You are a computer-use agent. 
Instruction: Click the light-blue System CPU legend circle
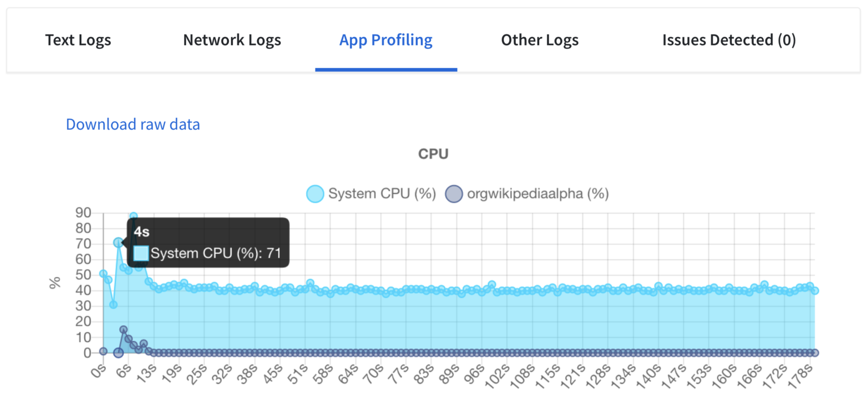315,194
